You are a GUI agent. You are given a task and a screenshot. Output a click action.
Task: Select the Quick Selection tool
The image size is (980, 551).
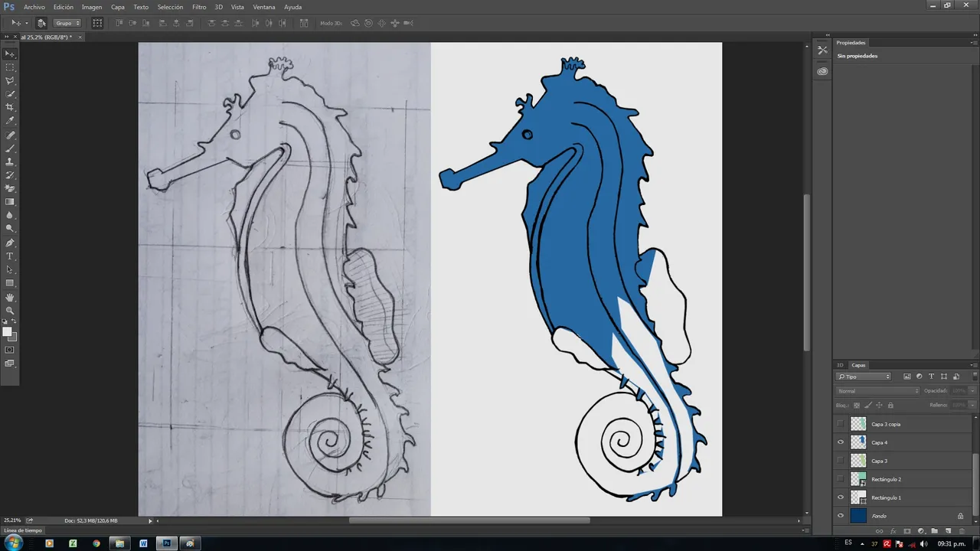click(x=10, y=94)
